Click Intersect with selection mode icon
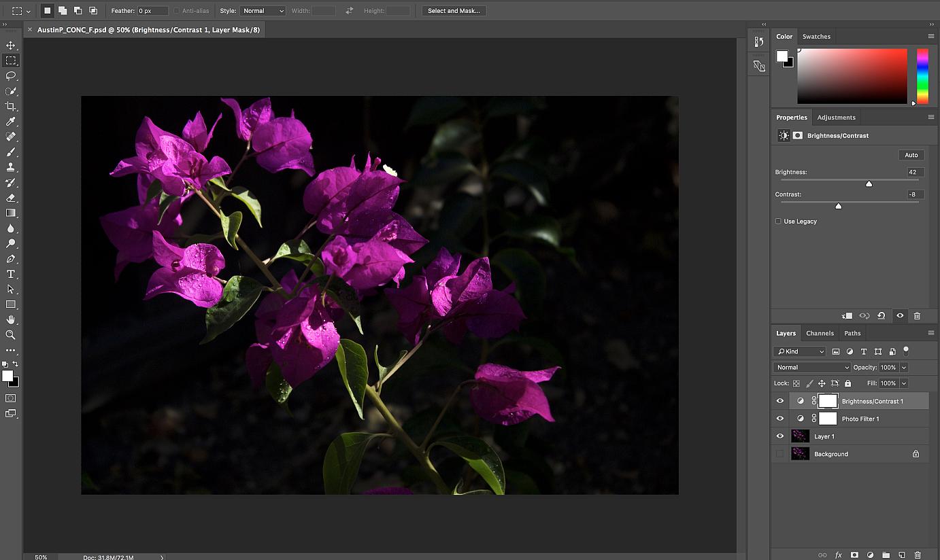This screenshot has height=560, width=940. (x=93, y=11)
